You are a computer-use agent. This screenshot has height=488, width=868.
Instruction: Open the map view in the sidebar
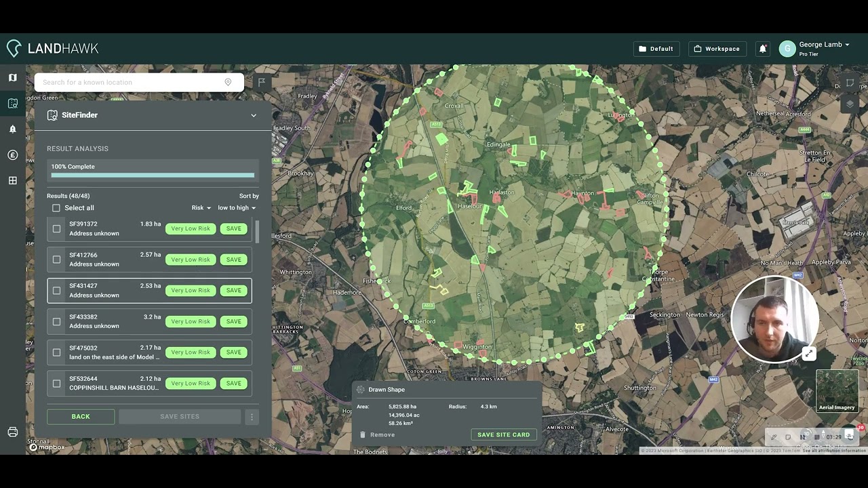[x=12, y=78]
